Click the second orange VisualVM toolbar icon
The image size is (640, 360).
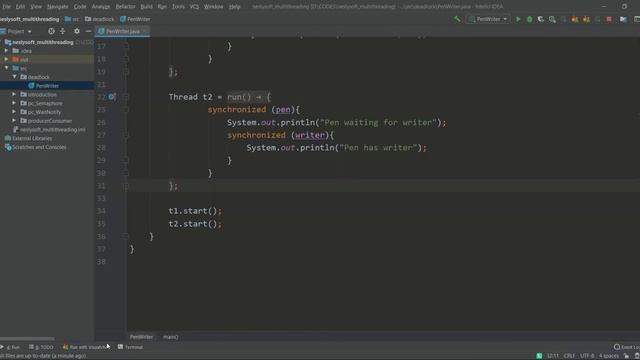point(586,19)
